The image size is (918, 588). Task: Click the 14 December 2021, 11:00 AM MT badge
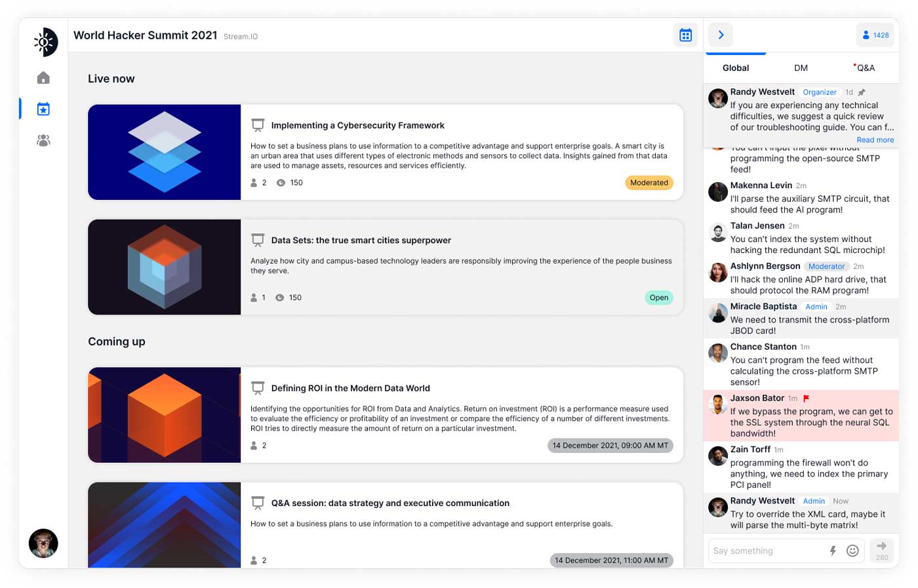click(x=612, y=560)
